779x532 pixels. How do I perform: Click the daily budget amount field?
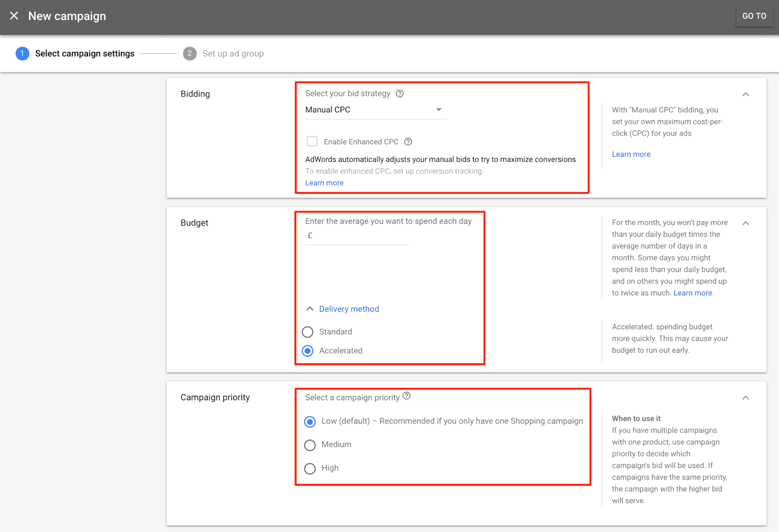point(359,236)
